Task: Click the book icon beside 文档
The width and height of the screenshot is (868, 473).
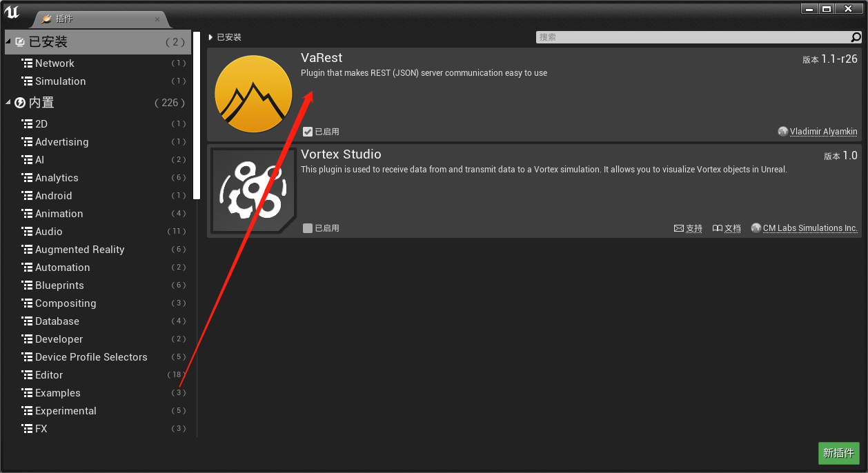Action: [x=717, y=228]
